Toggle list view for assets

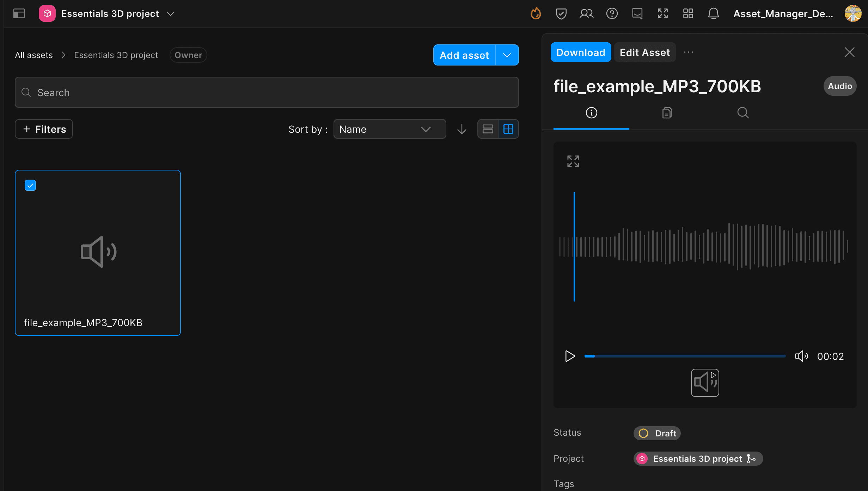(x=488, y=129)
